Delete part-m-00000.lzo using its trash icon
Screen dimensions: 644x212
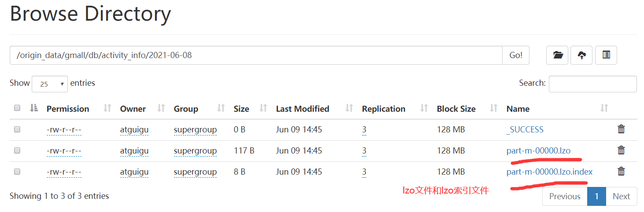click(621, 150)
